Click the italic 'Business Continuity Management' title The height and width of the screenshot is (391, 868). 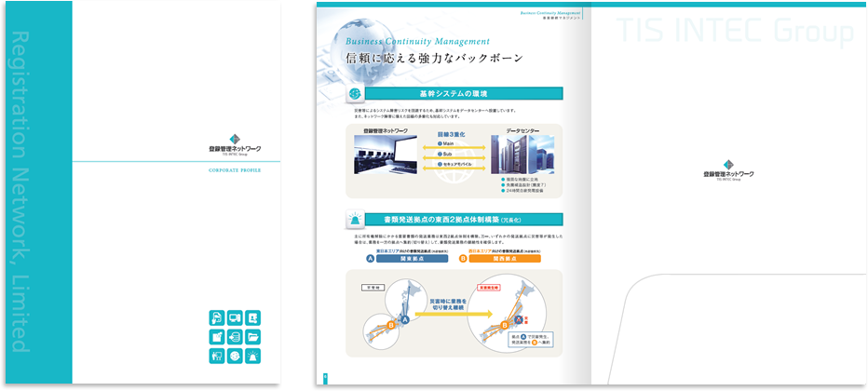click(417, 42)
